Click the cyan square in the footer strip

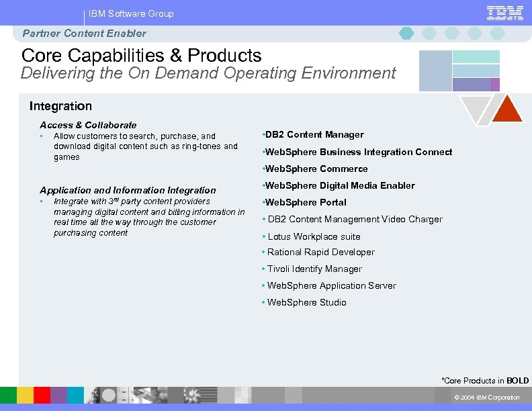(75, 395)
